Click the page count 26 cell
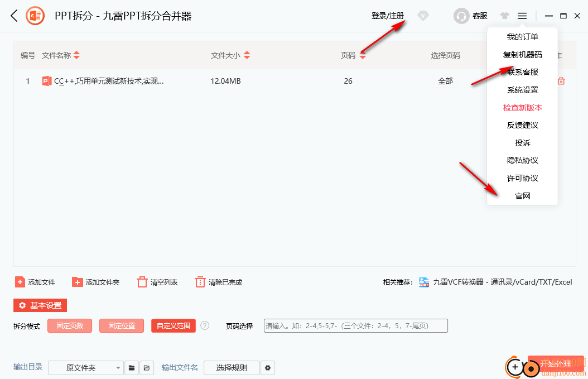Viewport: 588px width, 379px height. pos(348,81)
